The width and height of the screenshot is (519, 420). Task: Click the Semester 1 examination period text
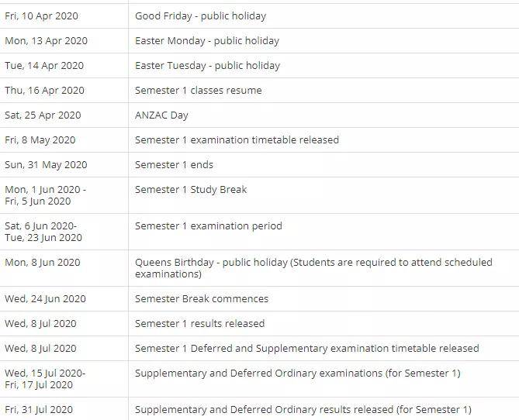(x=208, y=226)
